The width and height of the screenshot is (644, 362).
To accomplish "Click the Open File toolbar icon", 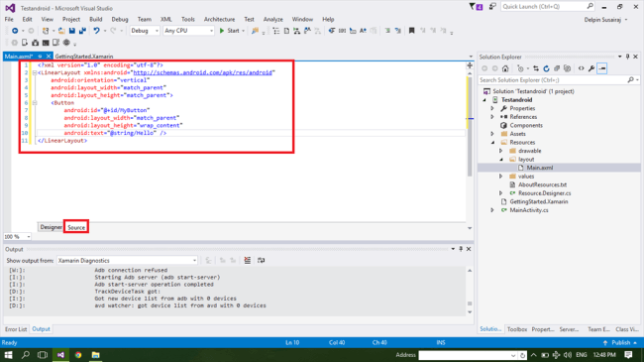I will click(x=61, y=31).
